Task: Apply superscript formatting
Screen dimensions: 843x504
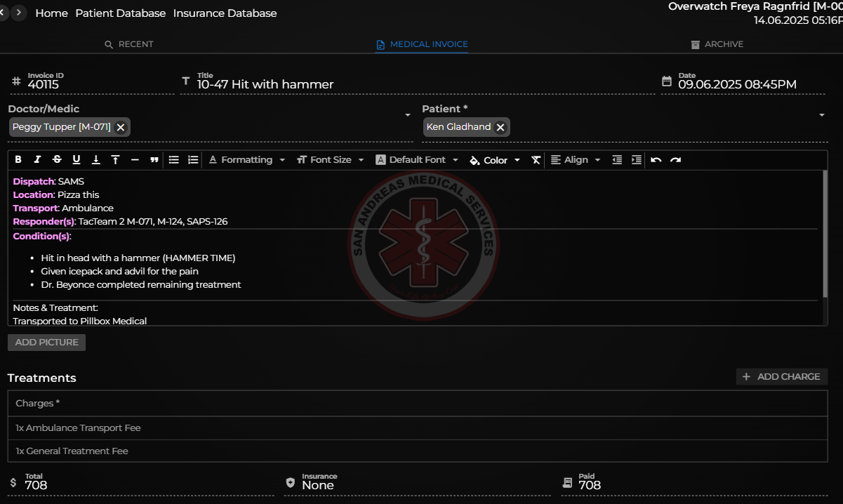Action: [x=116, y=160]
